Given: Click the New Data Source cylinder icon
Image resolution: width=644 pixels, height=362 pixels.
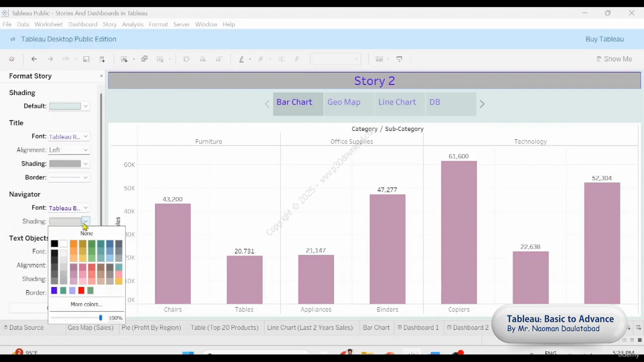Looking at the screenshot, I should pos(102,59).
